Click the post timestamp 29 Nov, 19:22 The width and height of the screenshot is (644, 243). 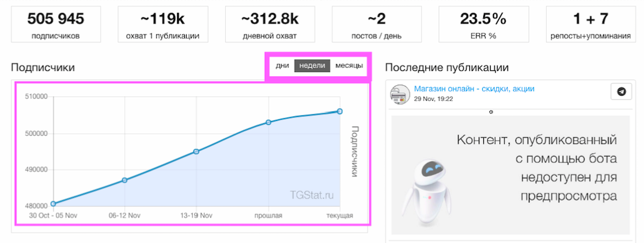tap(433, 99)
